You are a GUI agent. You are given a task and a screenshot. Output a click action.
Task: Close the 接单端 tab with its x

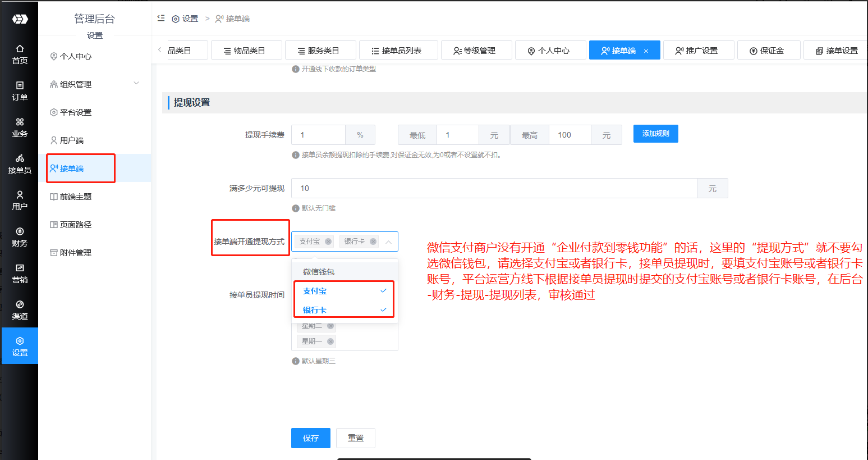646,51
